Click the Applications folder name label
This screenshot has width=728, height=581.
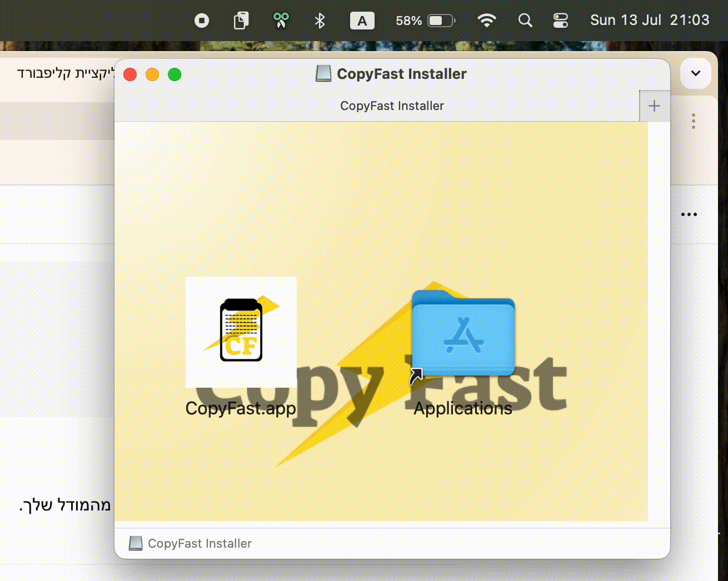[x=463, y=408]
